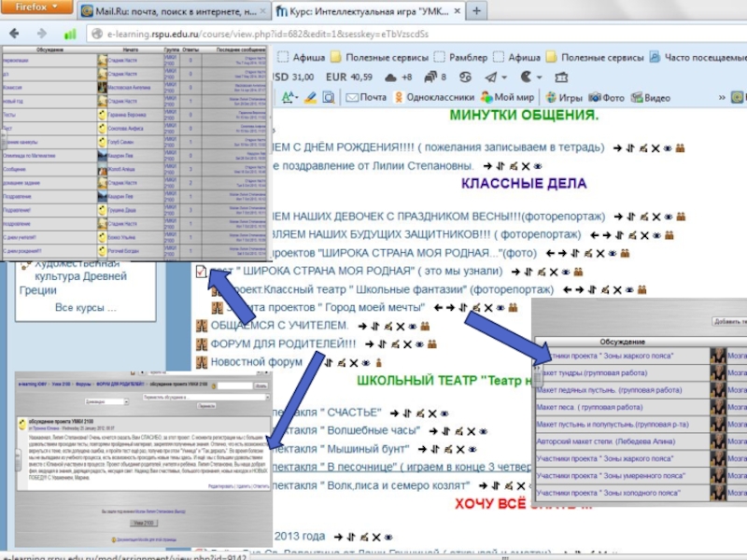
Task: Open the ОБЩАЕМСЯ С УЧИТЕЛЕМ forum link
Action: point(279,326)
